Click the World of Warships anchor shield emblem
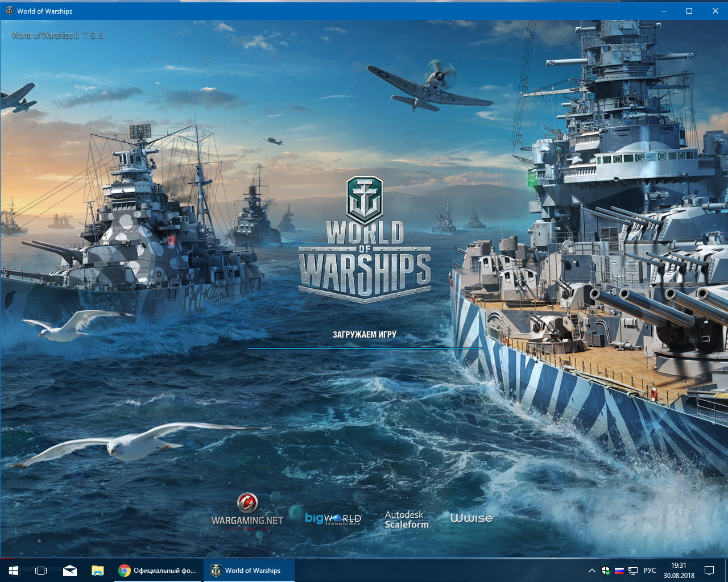Viewport: 728px width, 582px height. (365, 200)
